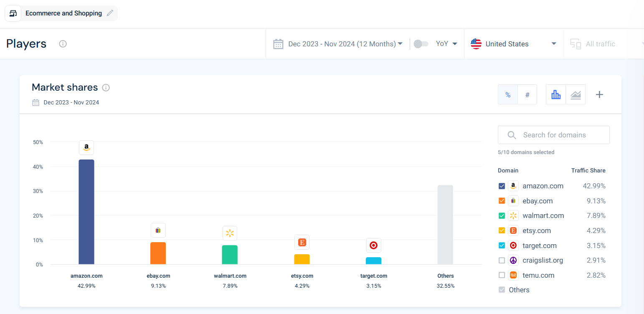
Task: Expand the YoY dropdown arrow
Action: pyautogui.click(x=455, y=44)
